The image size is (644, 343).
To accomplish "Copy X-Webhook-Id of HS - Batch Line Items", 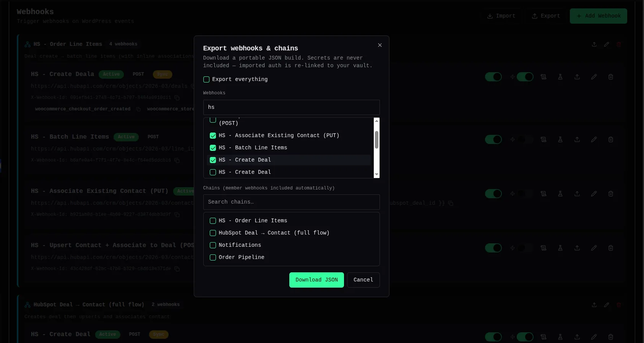I will [177, 160].
